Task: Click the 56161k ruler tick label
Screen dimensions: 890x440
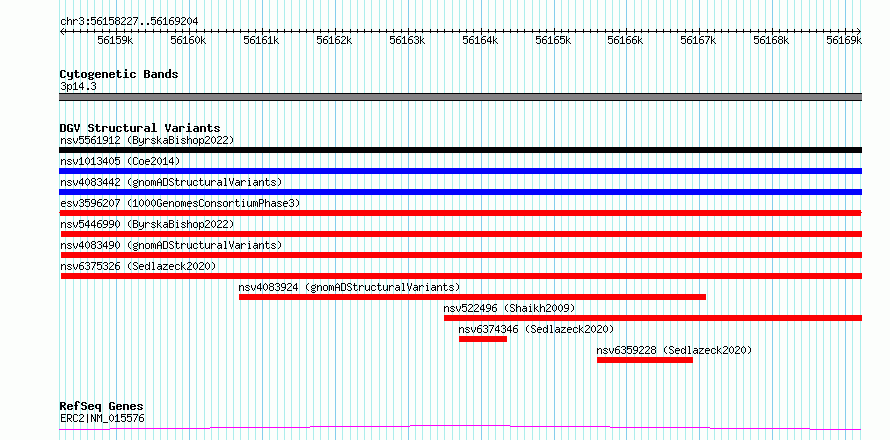Action: 261,40
